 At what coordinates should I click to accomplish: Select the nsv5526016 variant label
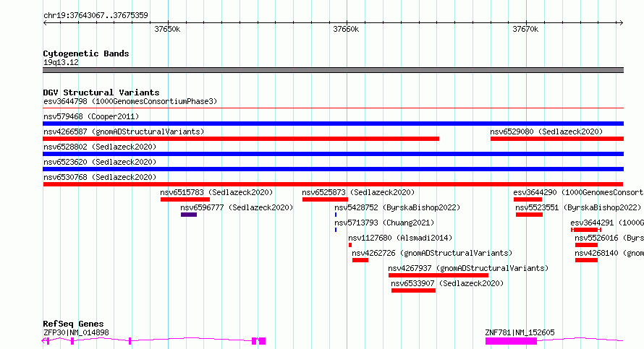tap(609, 238)
